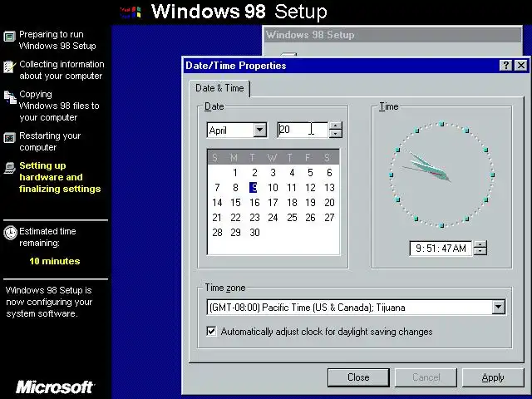This screenshot has height=399, width=532.
Task: Select day 19 in the calendar
Action: 310,203
